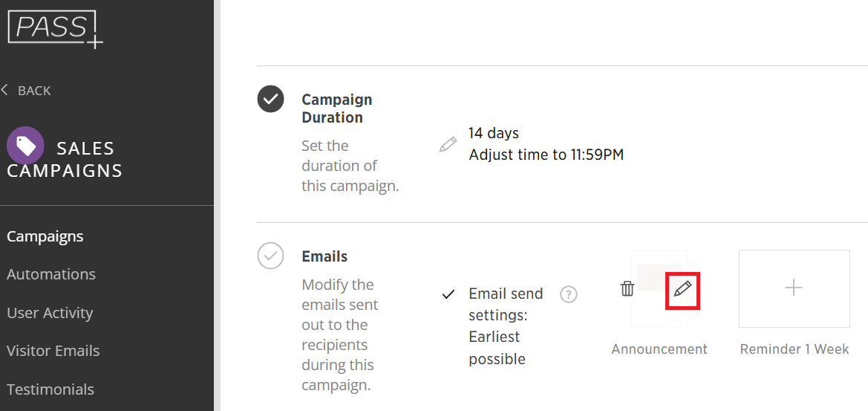Screen dimensions: 868x411
Task: Open Visitor Emails in the sidebar
Action: coord(53,351)
